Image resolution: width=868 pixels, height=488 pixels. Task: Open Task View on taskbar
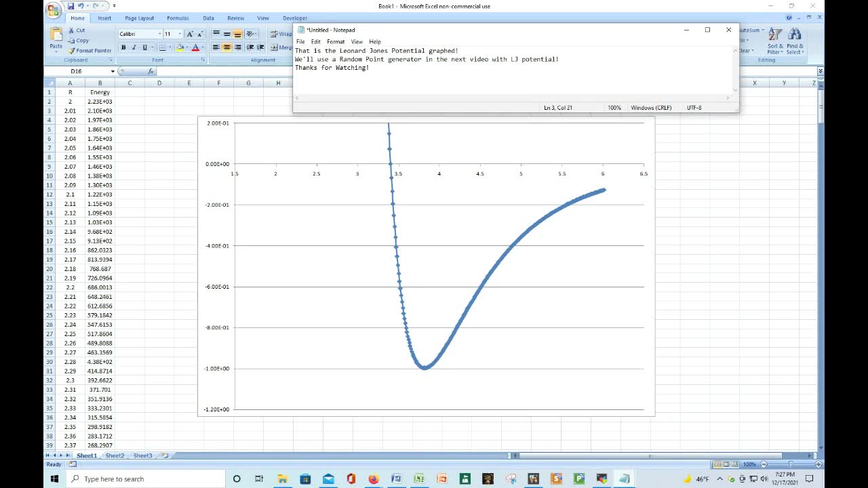click(259, 479)
